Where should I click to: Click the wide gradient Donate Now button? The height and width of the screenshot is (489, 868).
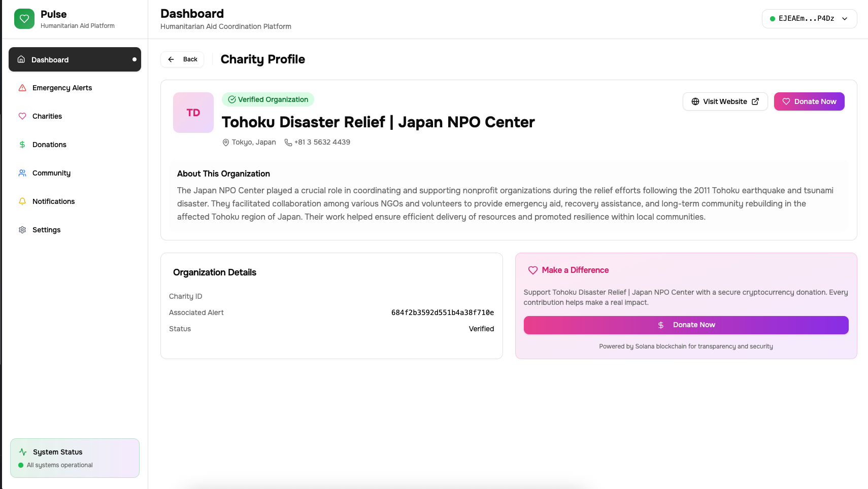click(x=686, y=325)
